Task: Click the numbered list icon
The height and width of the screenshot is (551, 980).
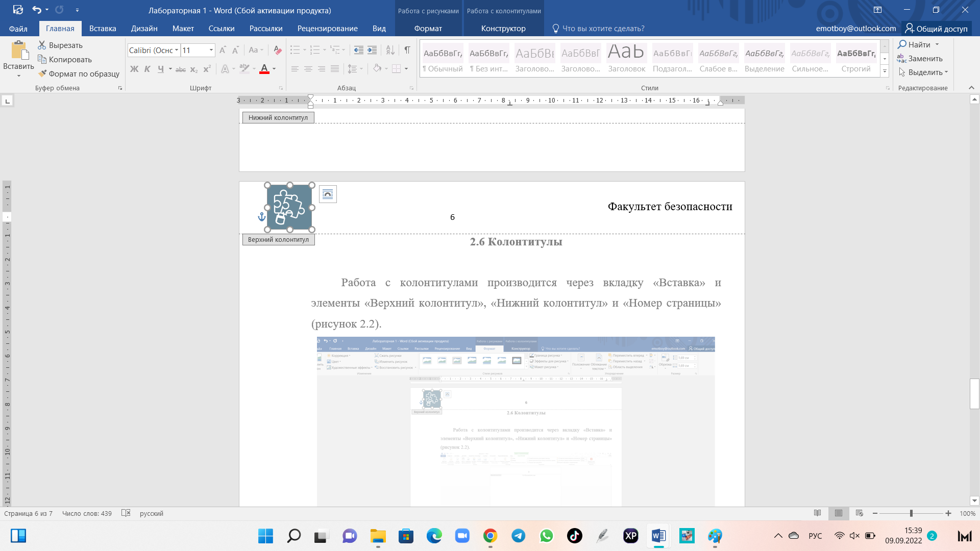Action: (x=315, y=50)
